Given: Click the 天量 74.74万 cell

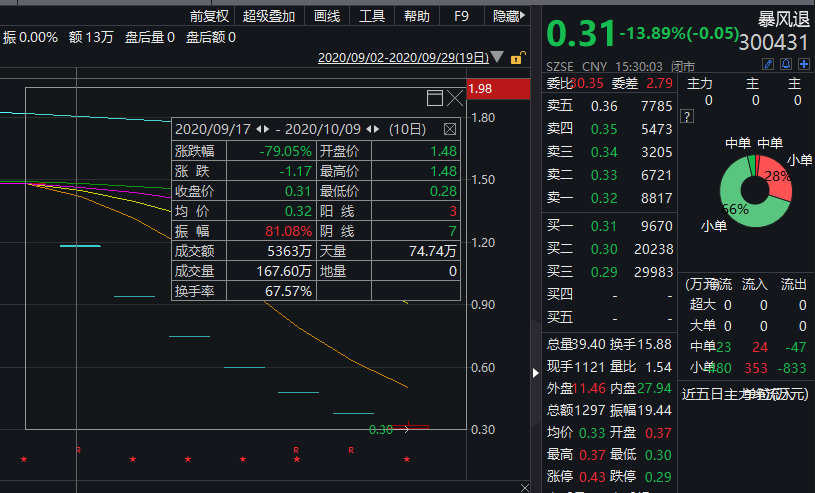Looking at the screenshot, I should [416, 251].
